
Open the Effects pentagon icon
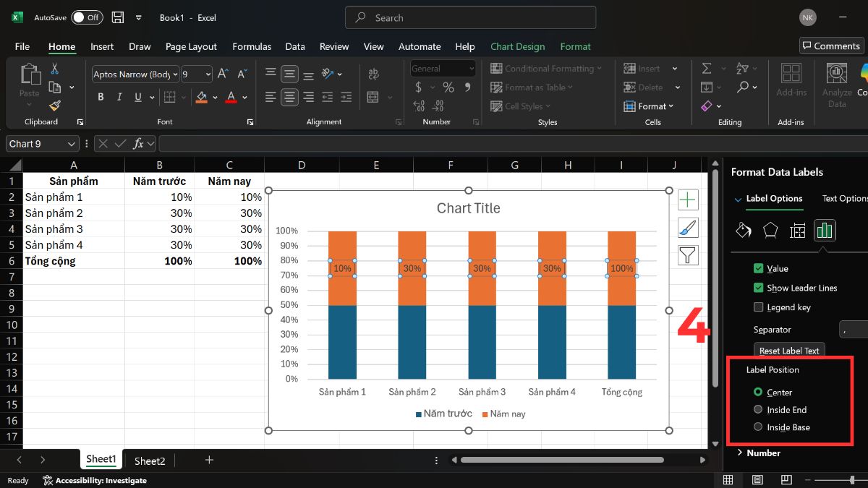(770, 230)
